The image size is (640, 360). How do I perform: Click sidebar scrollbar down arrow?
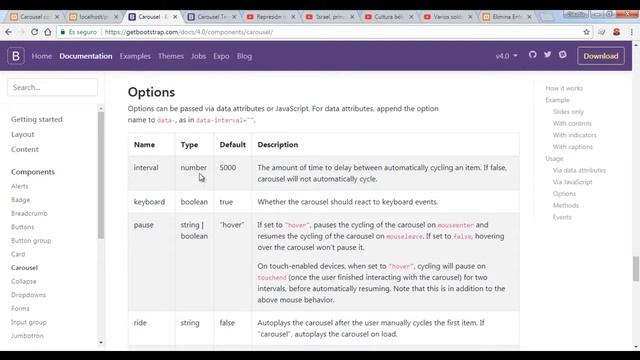tap(101, 342)
